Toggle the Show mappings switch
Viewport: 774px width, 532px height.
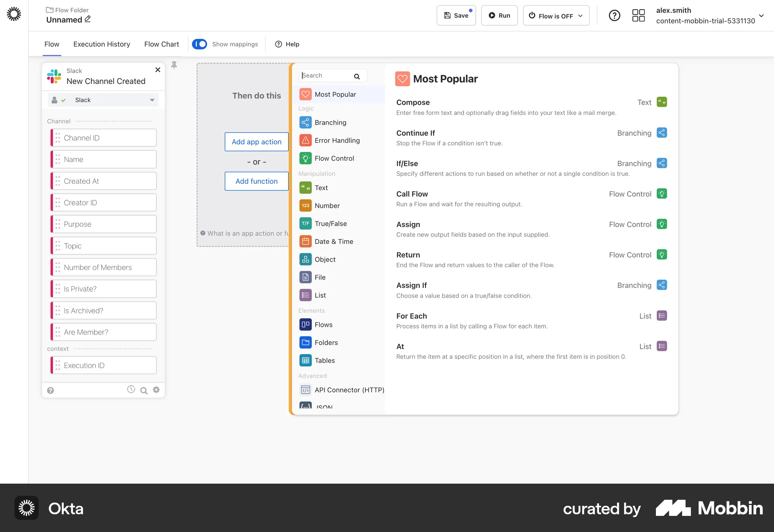tap(200, 44)
